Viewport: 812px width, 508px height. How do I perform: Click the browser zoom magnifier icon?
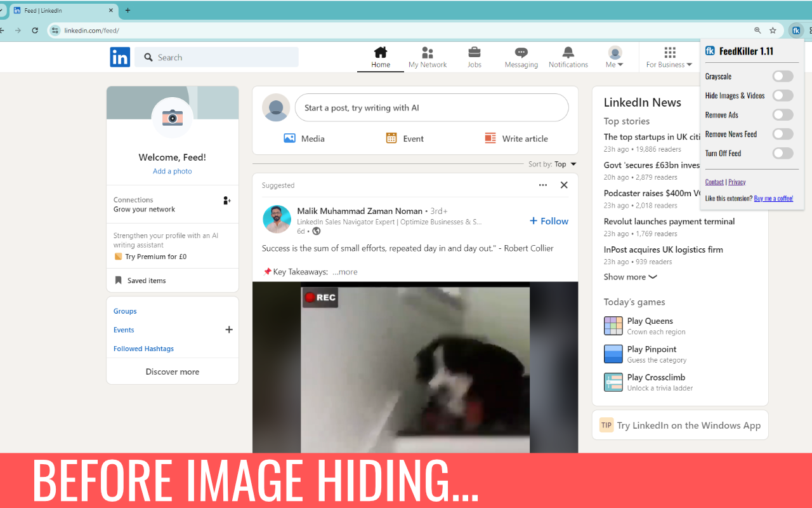point(757,30)
